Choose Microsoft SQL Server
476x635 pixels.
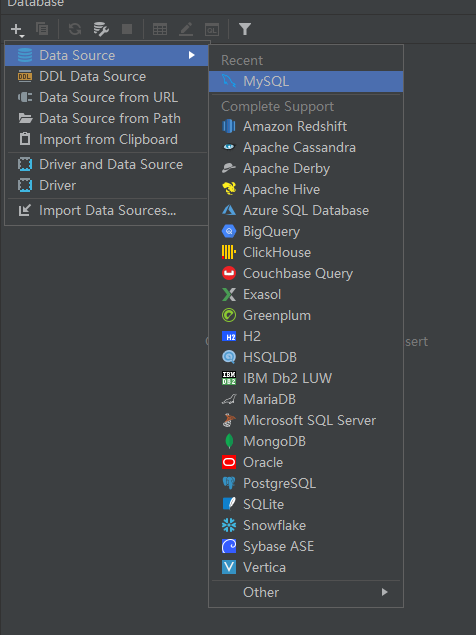306,420
